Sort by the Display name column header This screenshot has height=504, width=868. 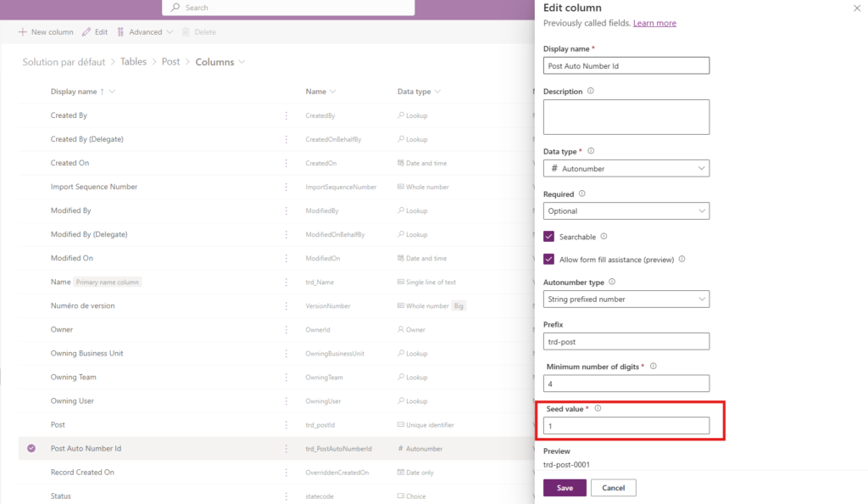coord(74,92)
